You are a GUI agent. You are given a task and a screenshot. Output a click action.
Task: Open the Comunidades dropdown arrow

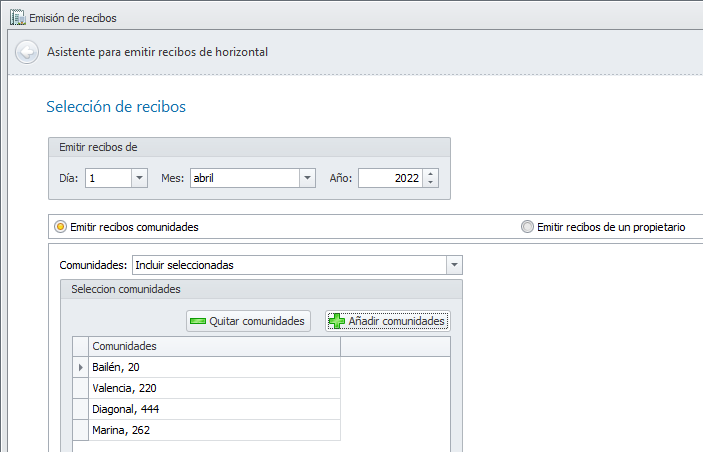[454, 265]
